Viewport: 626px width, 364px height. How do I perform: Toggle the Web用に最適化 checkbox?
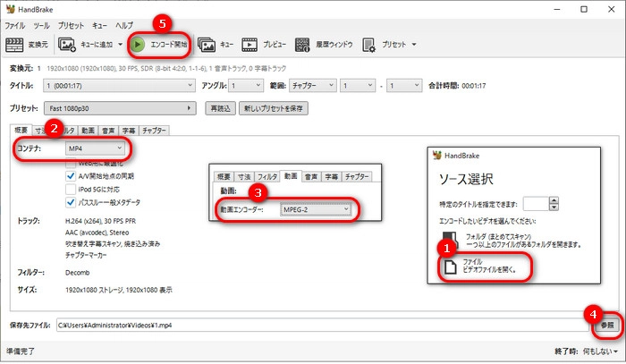[71, 163]
